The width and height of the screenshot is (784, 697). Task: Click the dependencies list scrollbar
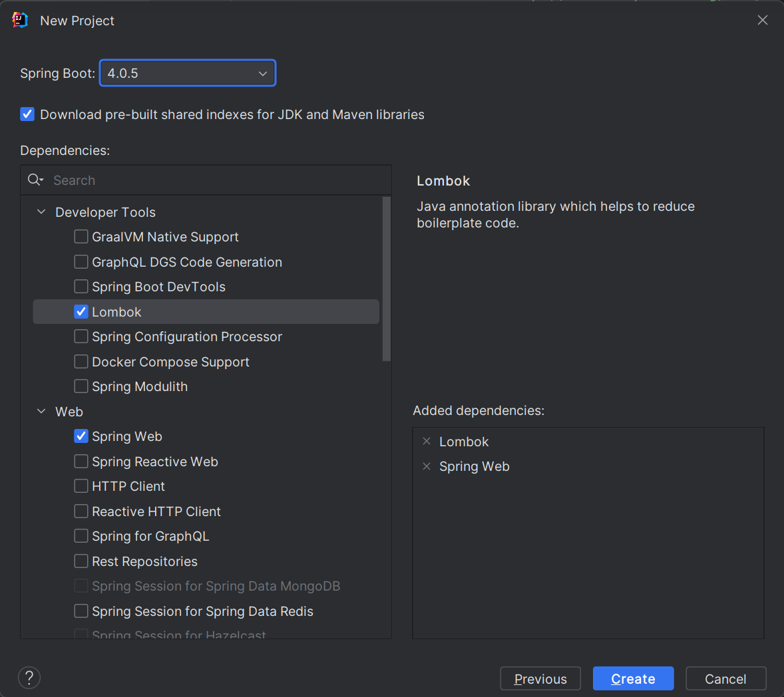coord(387,279)
